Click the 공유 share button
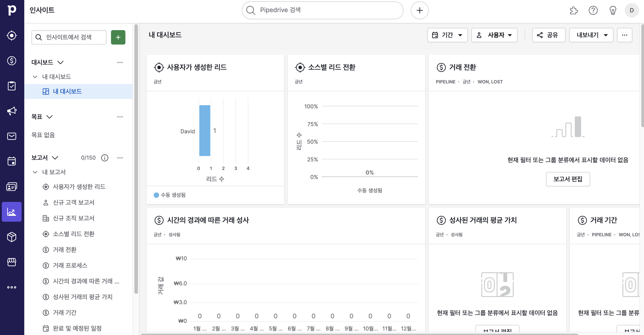 (549, 35)
